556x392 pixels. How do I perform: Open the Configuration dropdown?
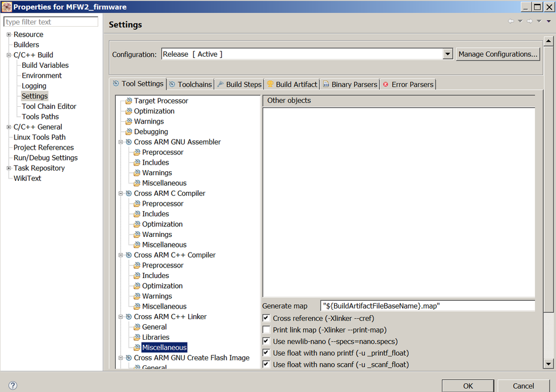coord(448,54)
